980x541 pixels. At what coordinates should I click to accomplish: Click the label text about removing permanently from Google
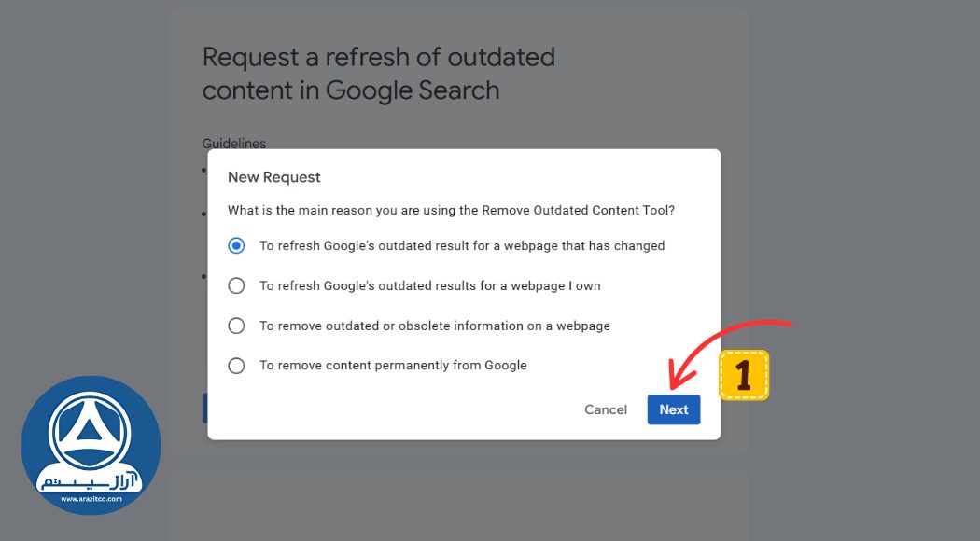[x=393, y=366]
